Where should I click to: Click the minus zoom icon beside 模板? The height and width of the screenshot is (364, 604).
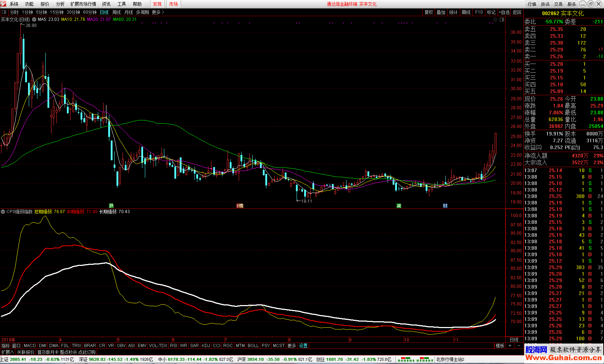pyautogui.click(x=519, y=346)
